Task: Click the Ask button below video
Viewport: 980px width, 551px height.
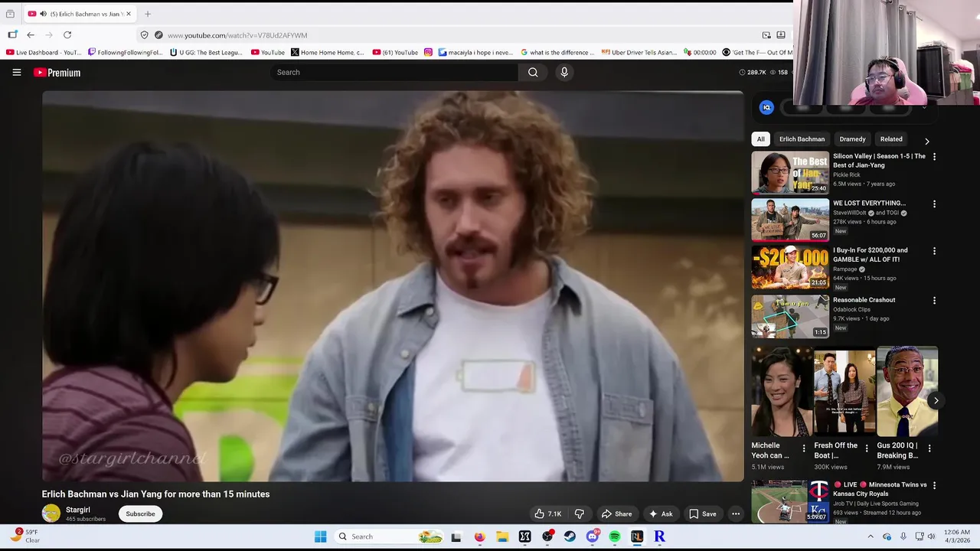Action: tap(660, 514)
